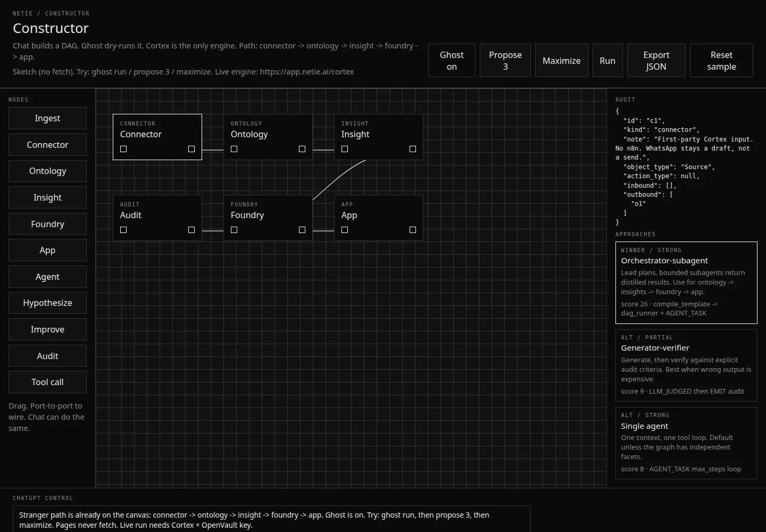Select the Orchestrator-subagent approach card
Viewport: 766px width, 532px height.
tap(686, 282)
